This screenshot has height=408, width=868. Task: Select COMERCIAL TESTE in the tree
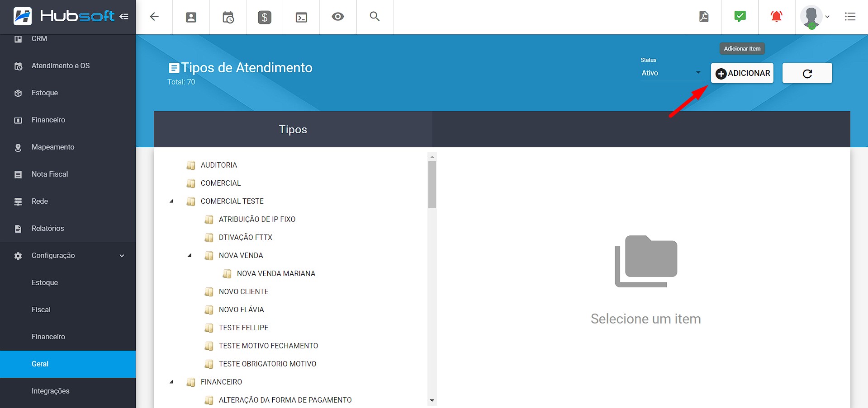[232, 202]
